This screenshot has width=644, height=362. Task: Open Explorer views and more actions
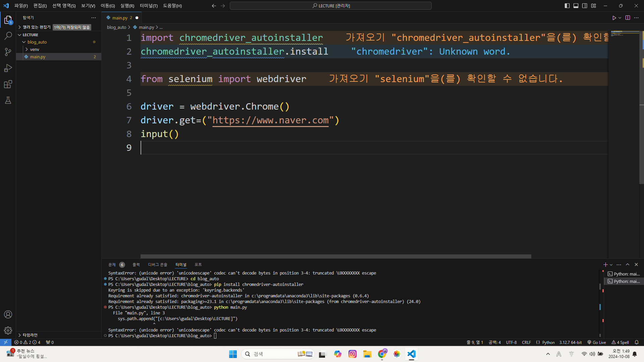point(94,18)
